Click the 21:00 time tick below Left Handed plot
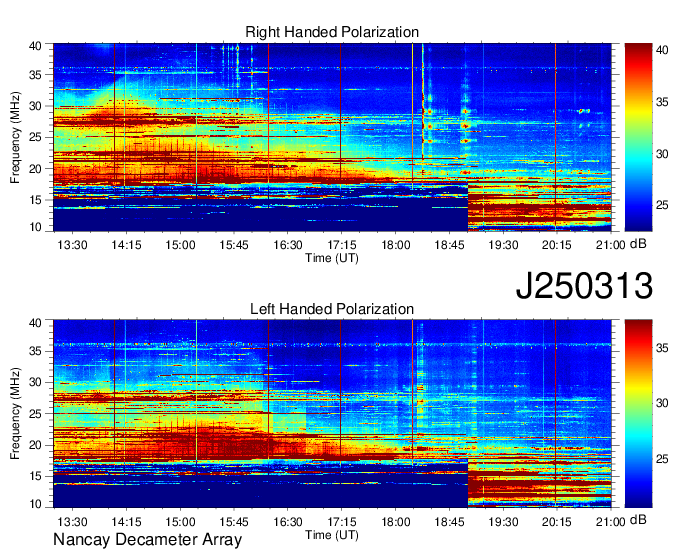This screenshot has width=680, height=552. click(x=611, y=522)
